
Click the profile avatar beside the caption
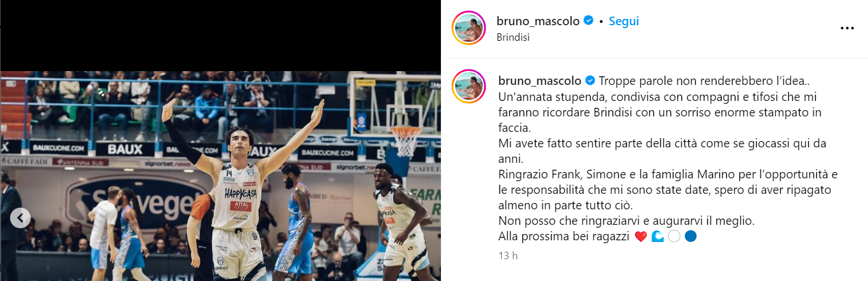tap(469, 86)
